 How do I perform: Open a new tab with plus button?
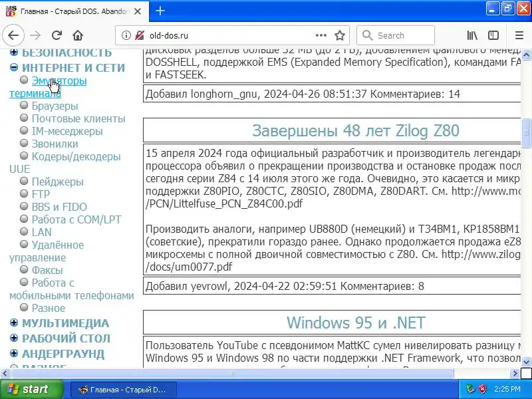(160, 11)
